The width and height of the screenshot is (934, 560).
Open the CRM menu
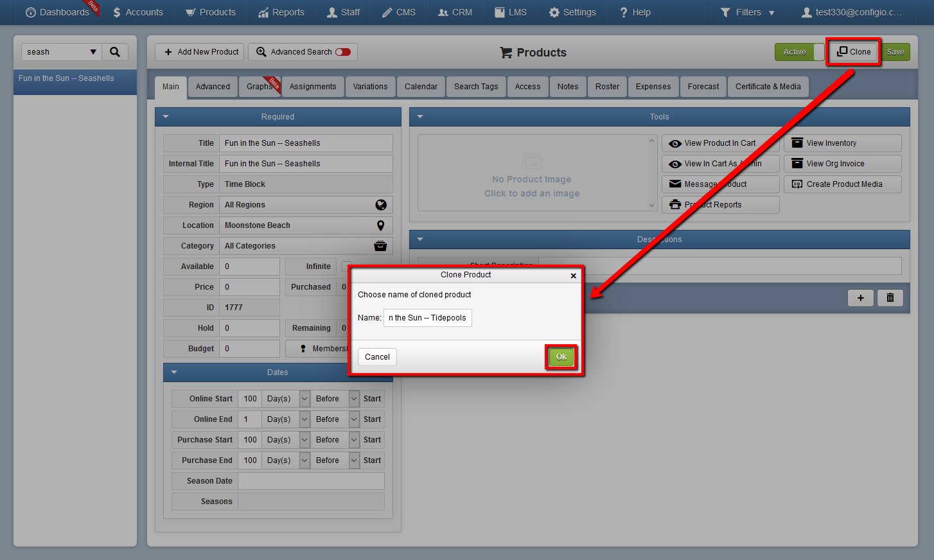pos(455,12)
